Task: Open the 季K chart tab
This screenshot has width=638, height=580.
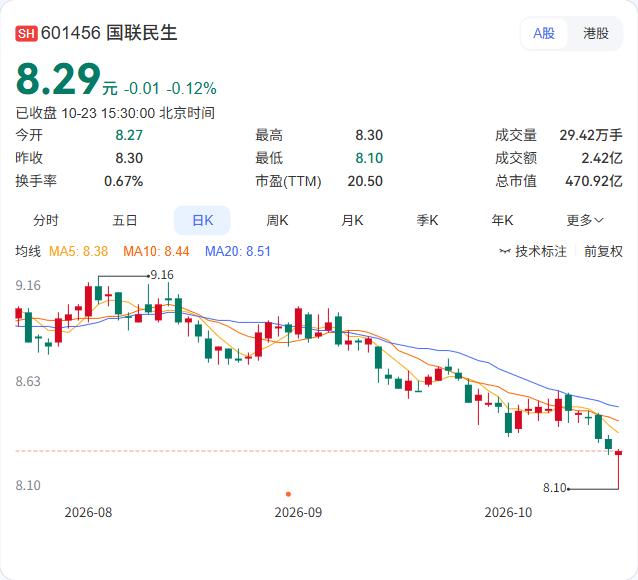Action: (x=427, y=220)
